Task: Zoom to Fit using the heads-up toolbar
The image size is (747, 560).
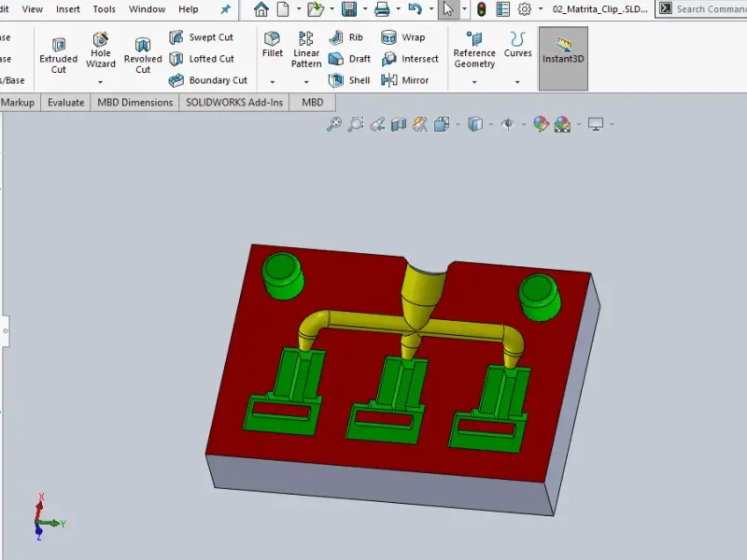Action: click(334, 124)
